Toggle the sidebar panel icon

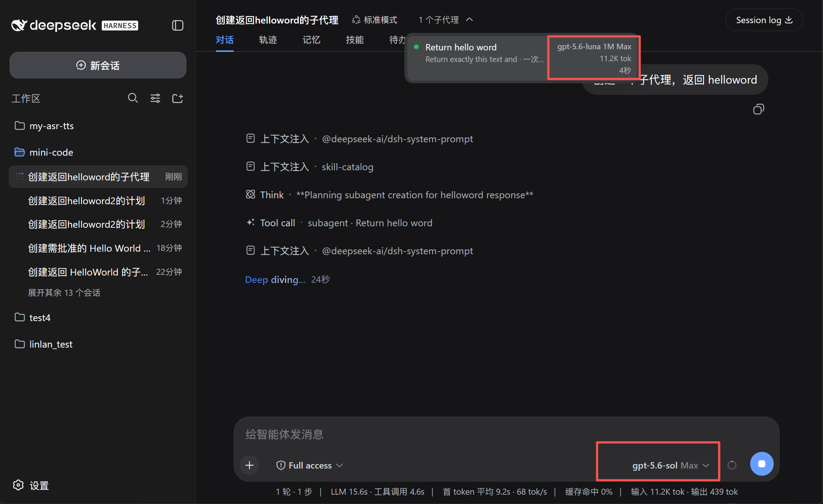pyautogui.click(x=177, y=25)
